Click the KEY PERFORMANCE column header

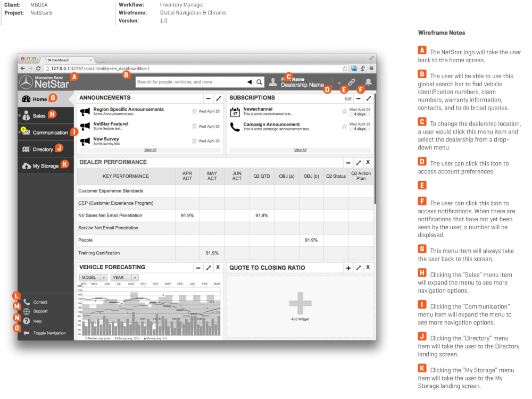coord(126,176)
